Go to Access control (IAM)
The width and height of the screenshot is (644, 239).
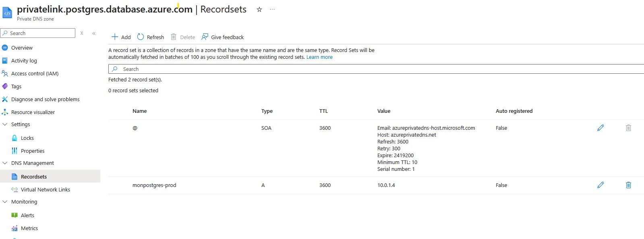point(35,73)
